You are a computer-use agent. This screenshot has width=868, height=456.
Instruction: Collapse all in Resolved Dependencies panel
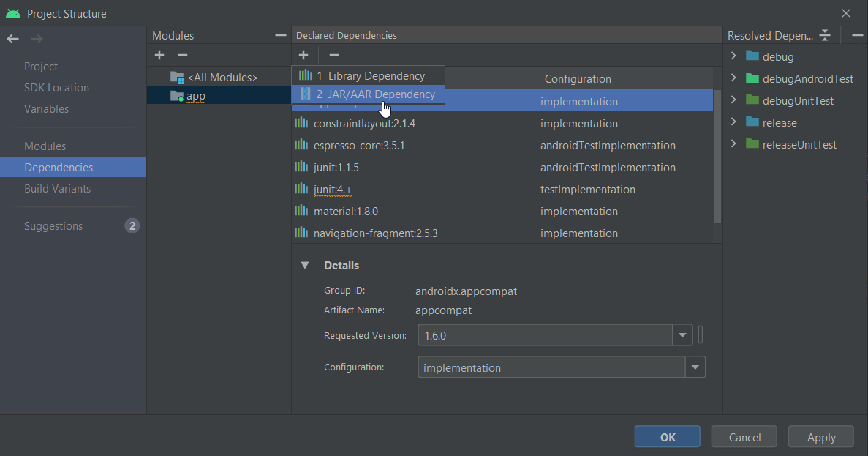(x=826, y=35)
